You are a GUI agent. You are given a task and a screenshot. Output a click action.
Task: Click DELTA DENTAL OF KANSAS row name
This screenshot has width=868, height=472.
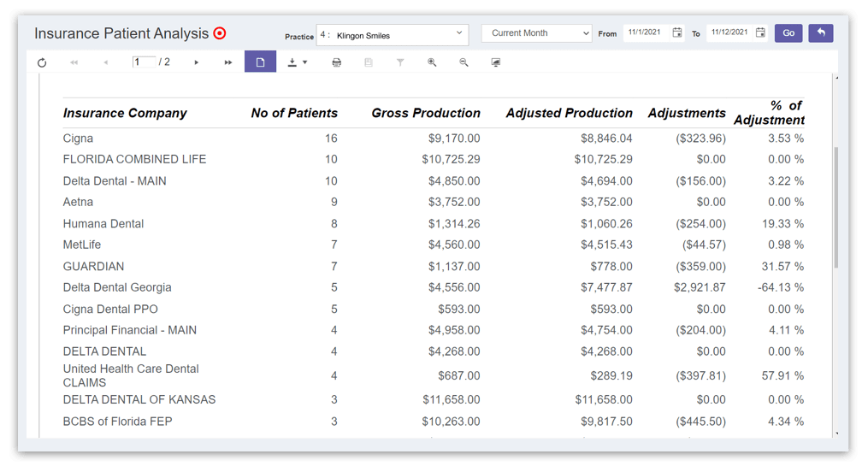(139, 399)
